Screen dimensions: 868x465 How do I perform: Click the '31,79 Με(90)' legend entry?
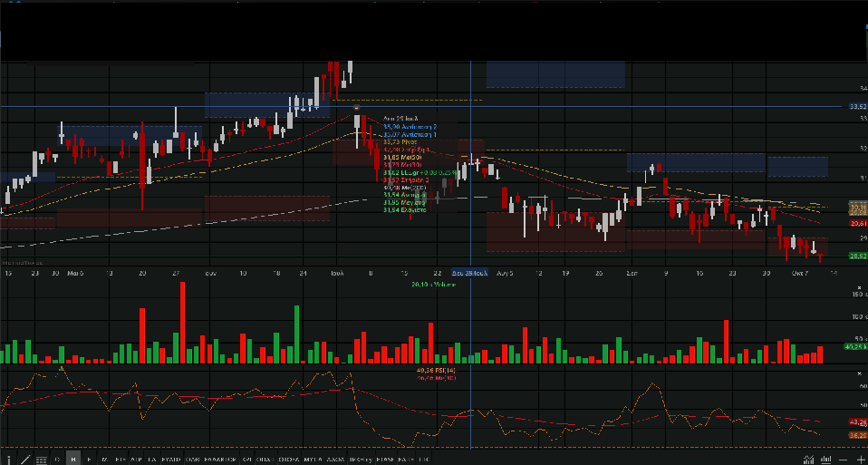click(x=402, y=164)
